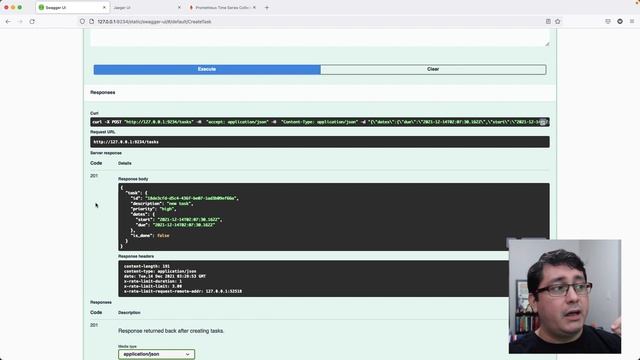The width and height of the screenshot is (640, 360).
Task: Click the server response code 201
Action: pos(94,176)
